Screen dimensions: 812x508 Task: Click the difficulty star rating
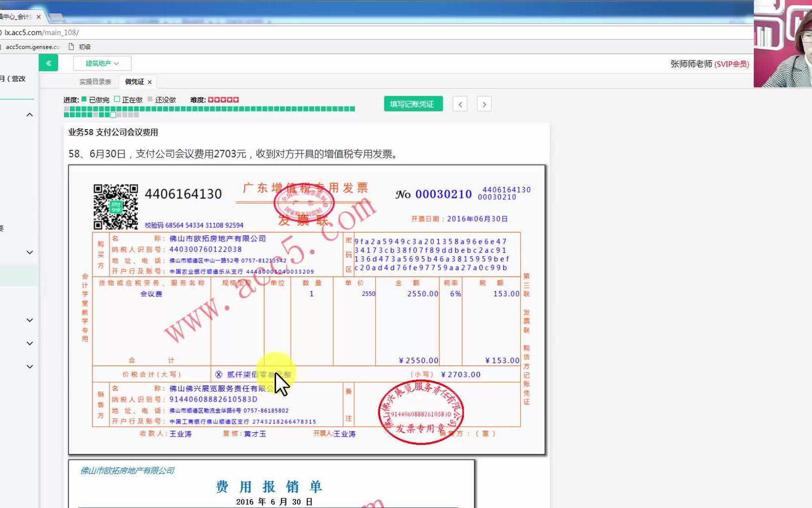223,100
